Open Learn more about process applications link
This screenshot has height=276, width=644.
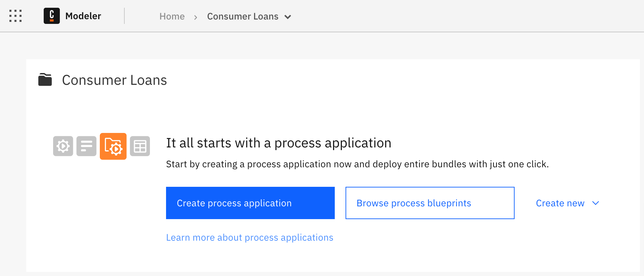[x=250, y=238]
